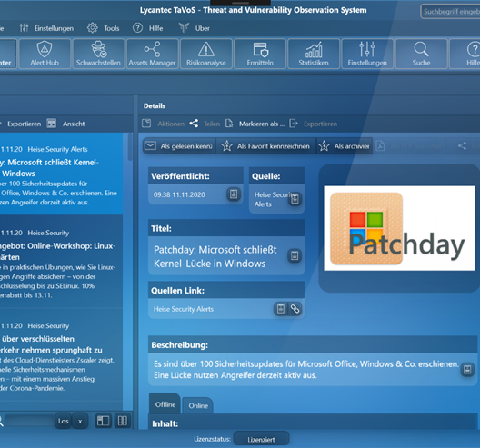Screen dimensions: 480x448
Task: Copy the Titel field with its clipboard icon
Action: click(295, 255)
